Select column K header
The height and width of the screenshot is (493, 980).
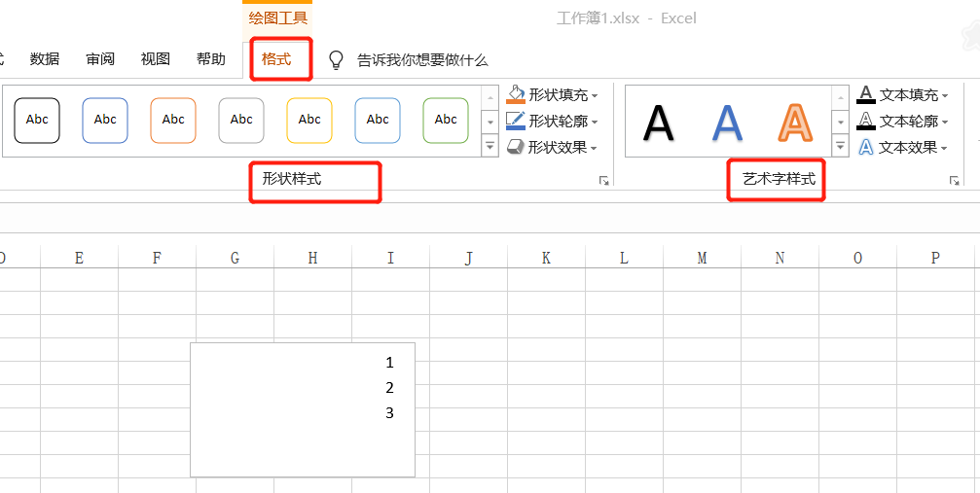546,258
